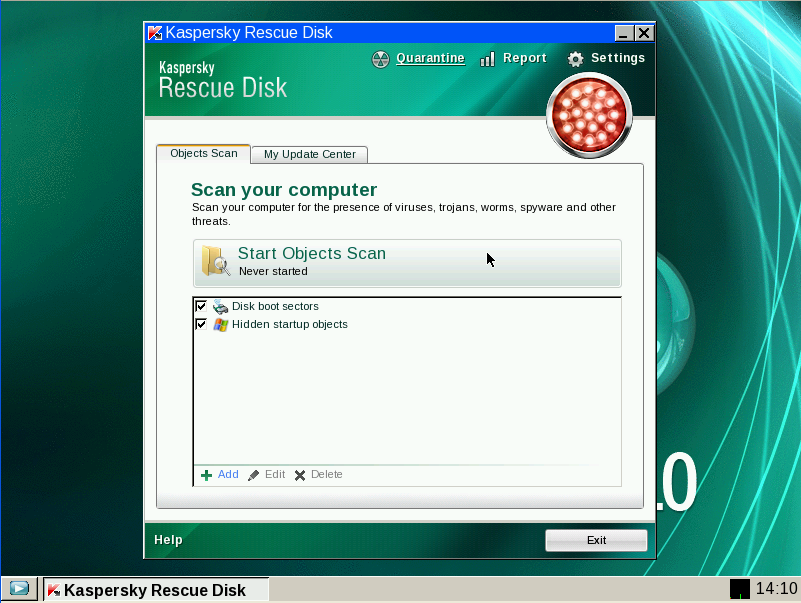Uncheck Hidden startup objects checkbox
This screenshot has width=801, height=603.
(201, 324)
